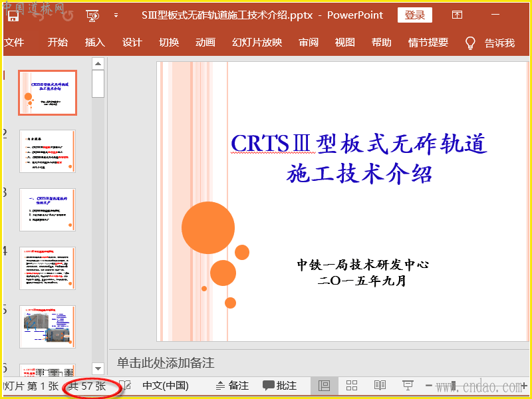Switch to the 开始 ribbon tab
This screenshot has height=399, width=532.
pyautogui.click(x=57, y=43)
